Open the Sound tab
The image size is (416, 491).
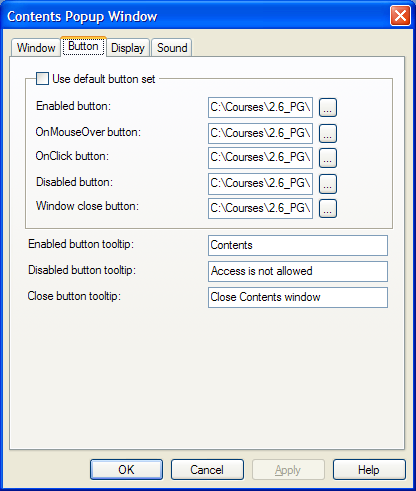pos(172,48)
